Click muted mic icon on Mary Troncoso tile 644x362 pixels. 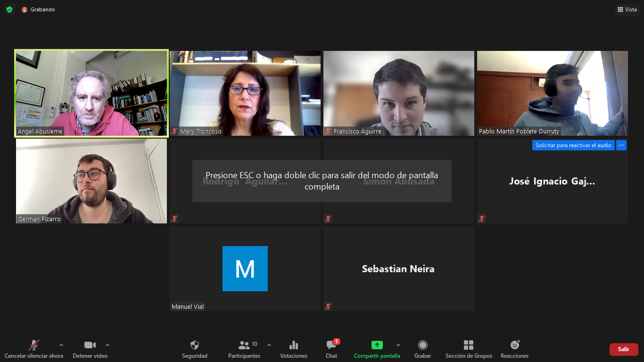tap(175, 132)
